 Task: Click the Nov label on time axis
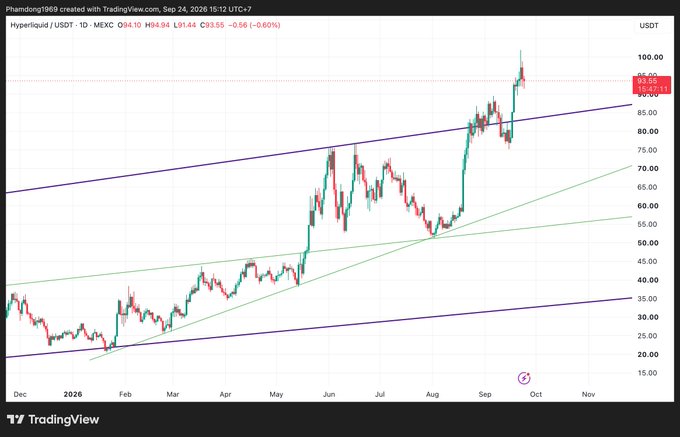(x=588, y=395)
